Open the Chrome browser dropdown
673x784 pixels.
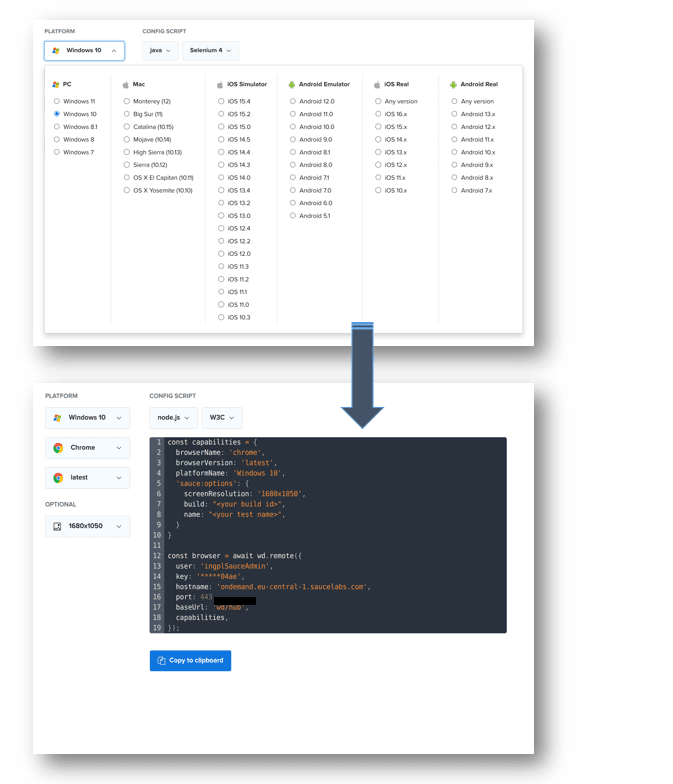(88, 448)
